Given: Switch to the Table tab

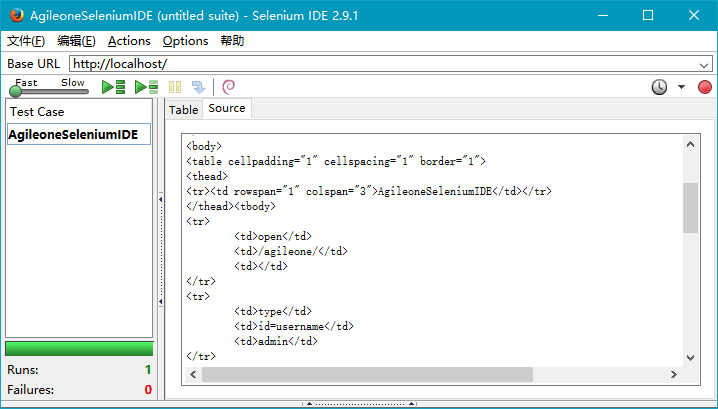Looking at the screenshot, I should click(183, 109).
